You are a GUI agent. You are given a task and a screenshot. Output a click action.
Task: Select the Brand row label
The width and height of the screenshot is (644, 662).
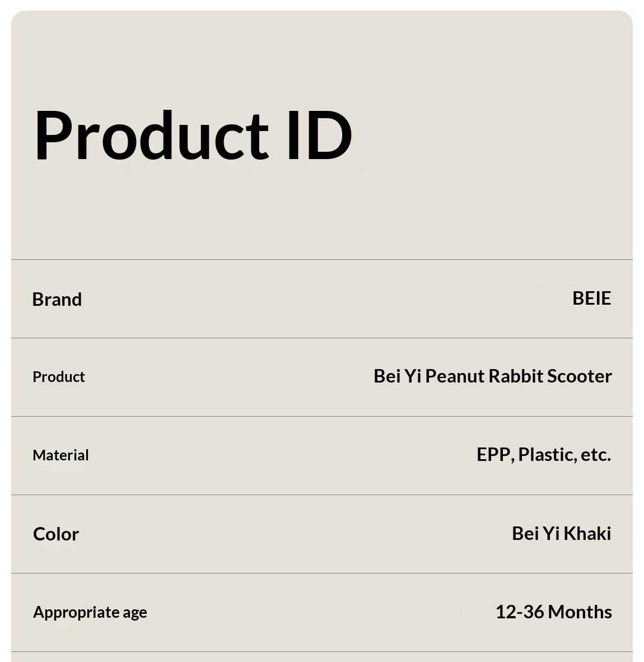[x=57, y=299]
